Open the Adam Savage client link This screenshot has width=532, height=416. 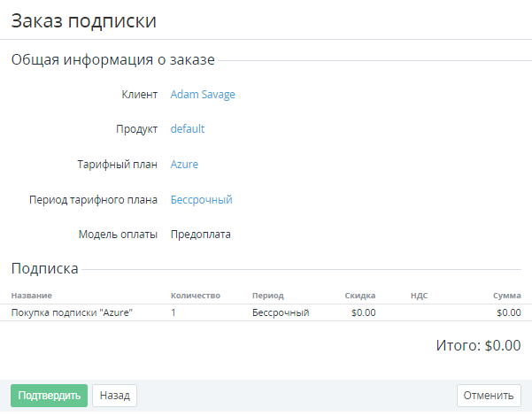pos(203,95)
